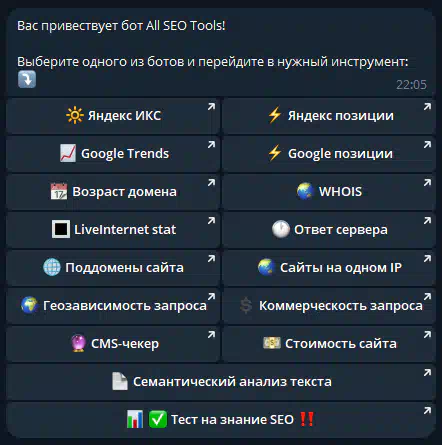Open the Яндекс позиции bot

pyautogui.click(x=329, y=116)
